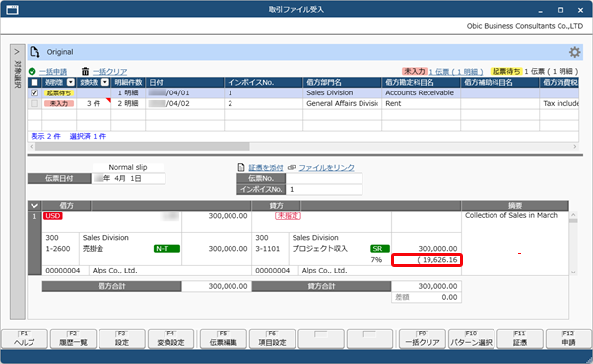Collapse the slip detail chevron by 借方
The image size is (593, 364).
click(x=34, y=206)
